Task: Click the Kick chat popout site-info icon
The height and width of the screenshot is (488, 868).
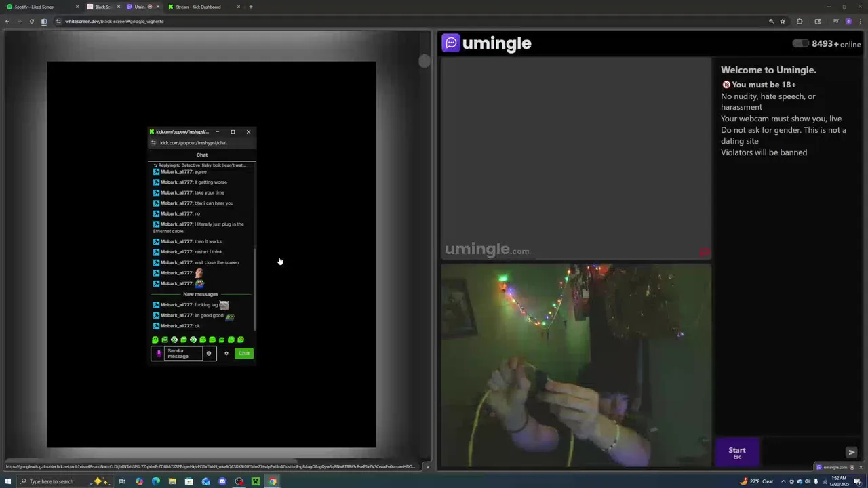Action: [153, 143]
